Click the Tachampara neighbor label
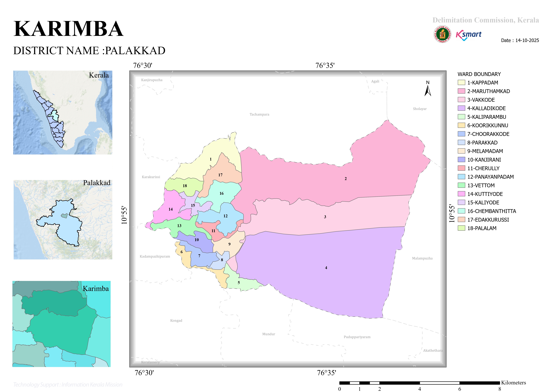Image resolution: width=555 pixels, height=392 pixels. pyautogui.click(x=259, y=114)
